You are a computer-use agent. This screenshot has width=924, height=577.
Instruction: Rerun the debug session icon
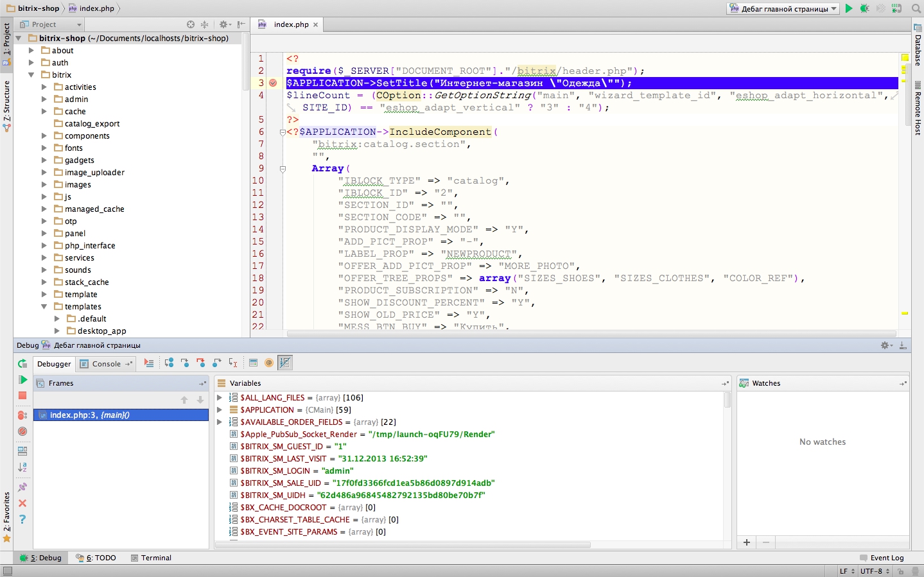(x=22, y=364)
